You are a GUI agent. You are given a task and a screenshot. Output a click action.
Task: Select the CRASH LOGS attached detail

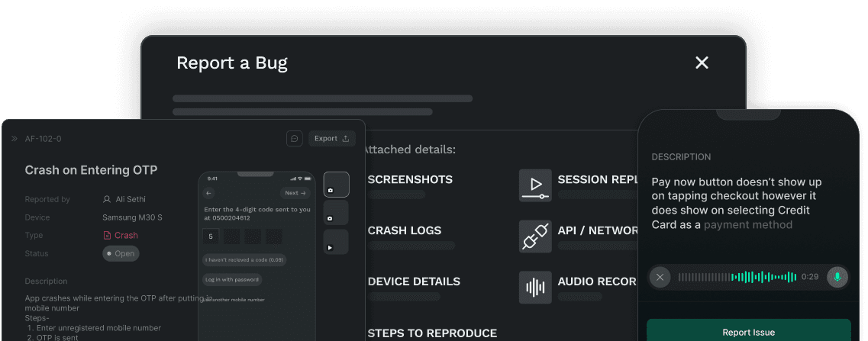pyautogui.click(x=405, y=230)
